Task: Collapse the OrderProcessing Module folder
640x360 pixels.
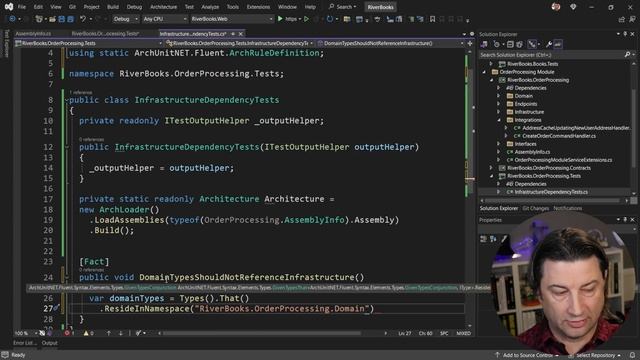Action: click(484, 72)
